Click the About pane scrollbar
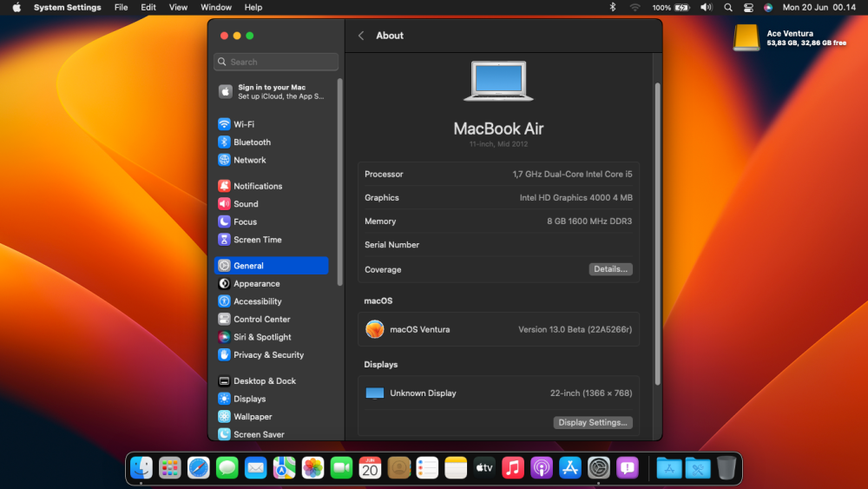Image resolution: width=868 pixels, height=489 pixels. pyautogui.click(x=657, y=234)
